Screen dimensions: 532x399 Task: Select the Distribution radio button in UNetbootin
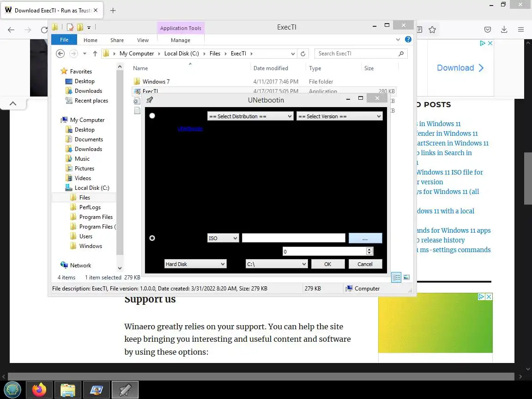(152, 116)
